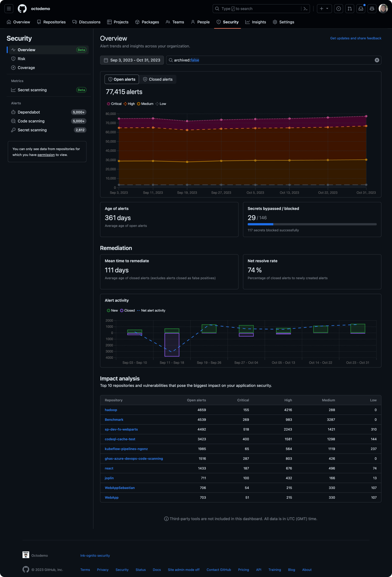The image size is (392, 577).
Task: Open the WebAppSebastian repository link
Action: point(120,488)
